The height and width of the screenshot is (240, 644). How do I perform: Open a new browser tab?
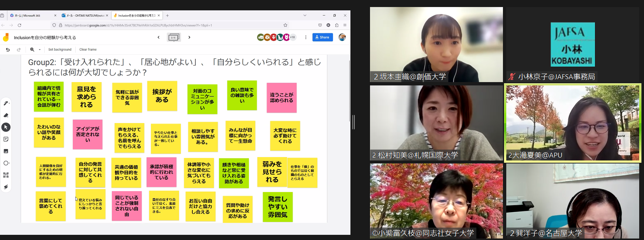[167, 16]
